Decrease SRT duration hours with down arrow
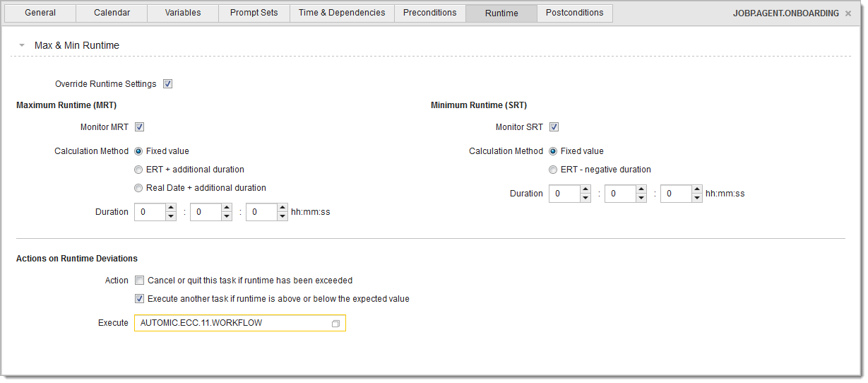Image resolution: width=868 pixels, height=383 pixels. [585, 199]
